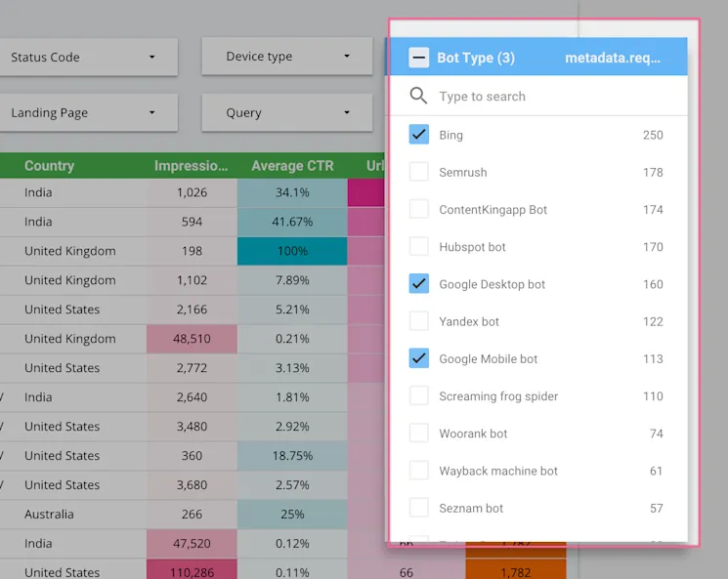
Task: Click the search magnifier icon
Action: tap(418, 96)
